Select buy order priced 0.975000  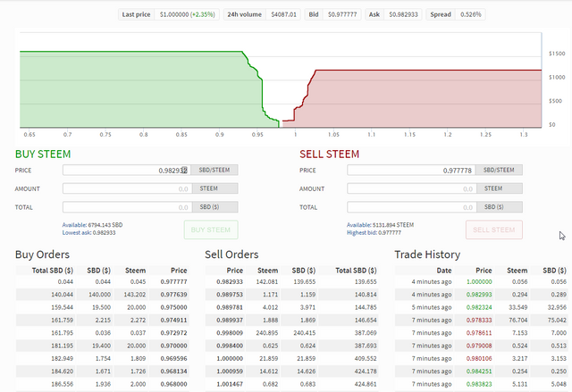click(102, 307)
